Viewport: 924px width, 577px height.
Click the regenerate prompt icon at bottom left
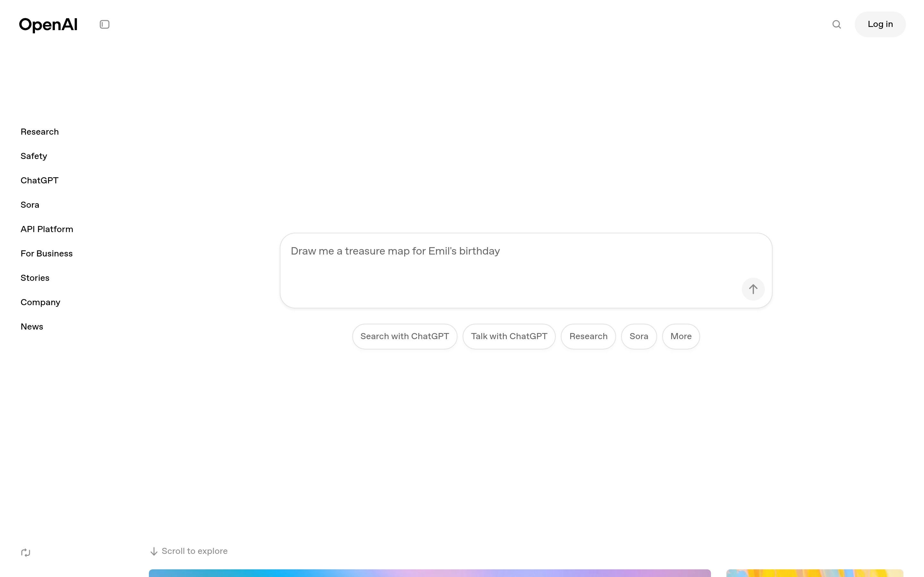[x=25, y=552]
